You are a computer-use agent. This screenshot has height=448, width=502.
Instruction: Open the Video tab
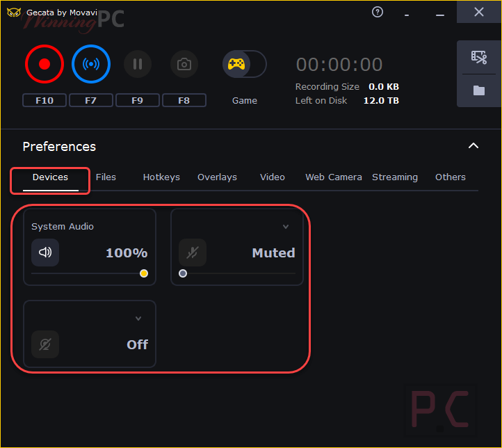pyautogui.click(x=273, y=177)
